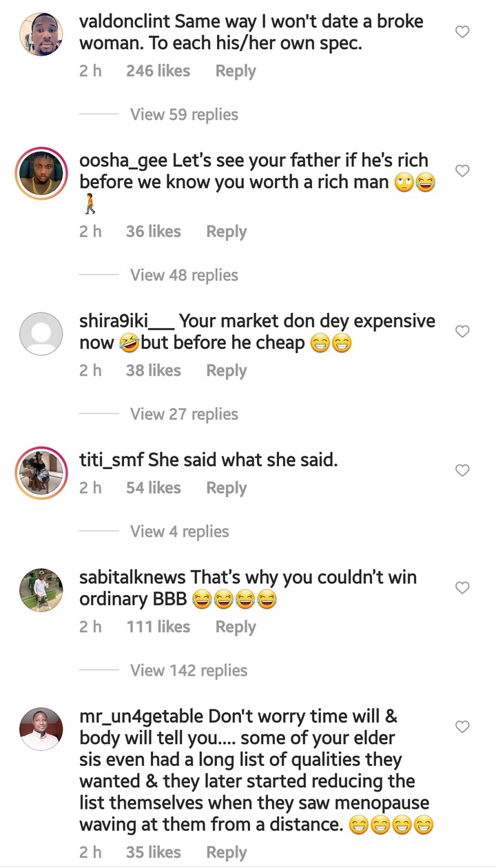Expand View 48 replies

(184, 275)
